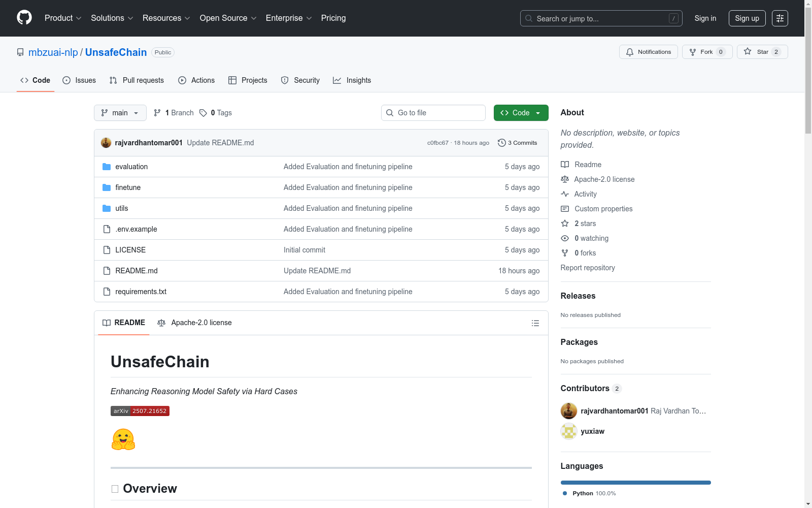Screen dimensions: 812x508
Task: Click the Go to file search box
Action: click(x=433, y=113)
